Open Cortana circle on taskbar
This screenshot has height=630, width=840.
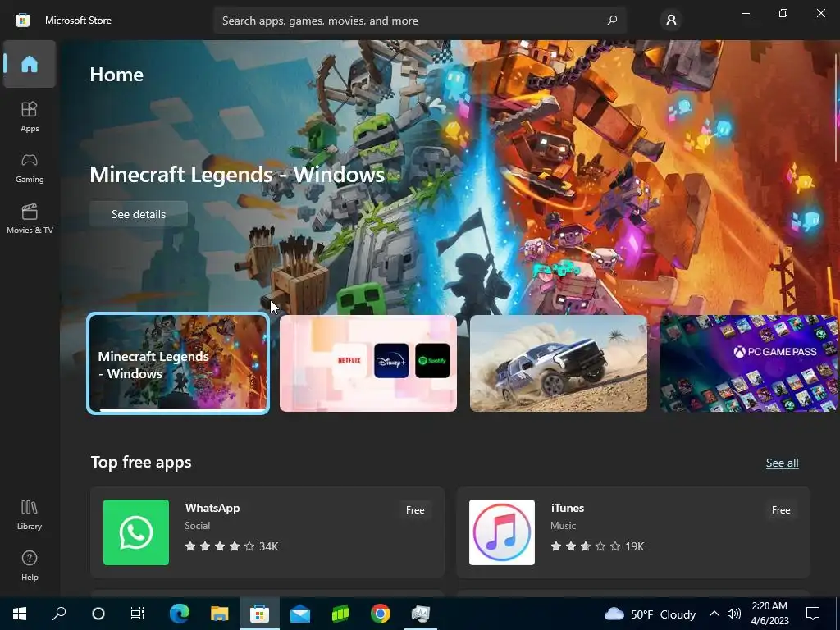(98, 614)
